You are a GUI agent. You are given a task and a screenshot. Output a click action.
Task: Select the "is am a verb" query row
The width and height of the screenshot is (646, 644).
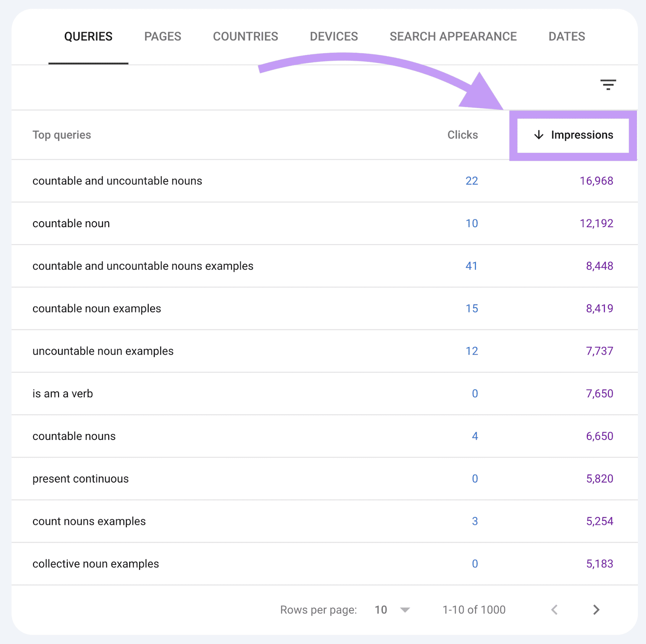click(63, 393)
